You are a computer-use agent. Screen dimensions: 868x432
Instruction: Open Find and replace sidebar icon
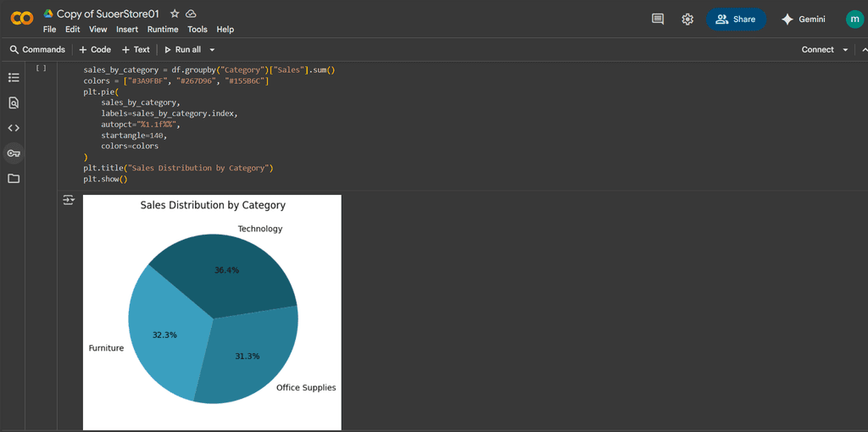point(14,103)
